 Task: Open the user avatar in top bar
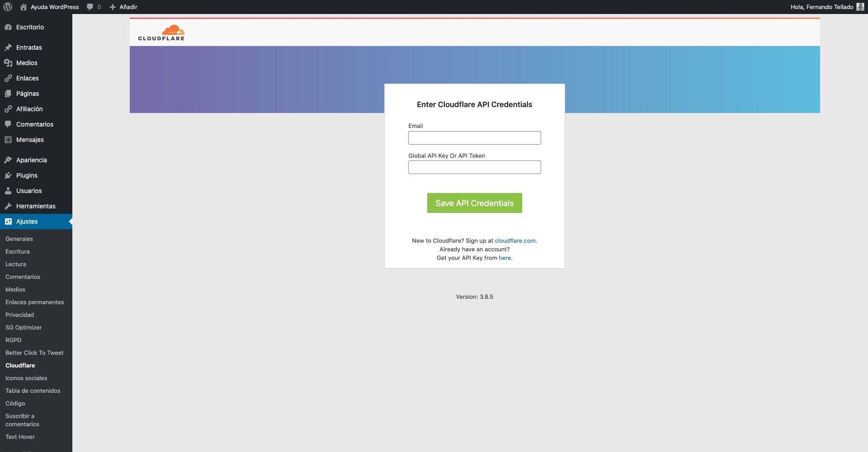pos(860,7)
